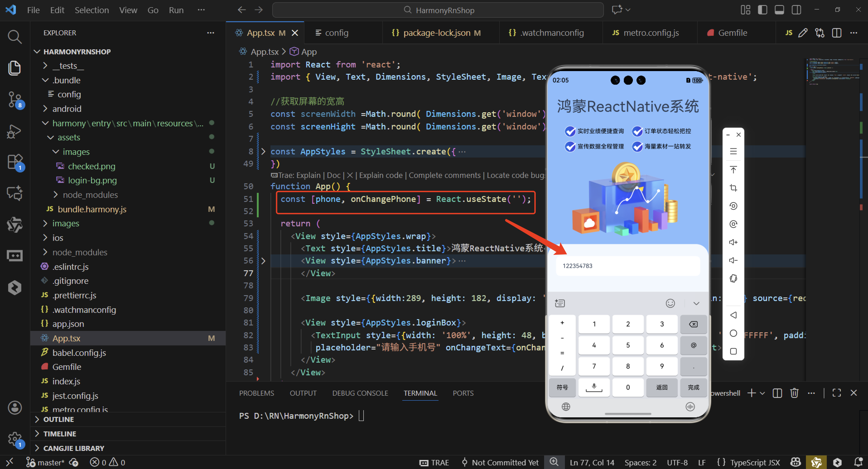Close the App.tsx editor tab

[x=295, y=33]
